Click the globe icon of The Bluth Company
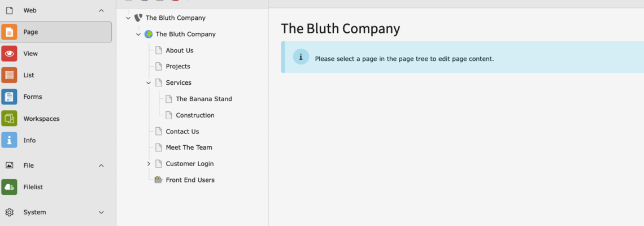644x226 pixels. tap(149, 34)
